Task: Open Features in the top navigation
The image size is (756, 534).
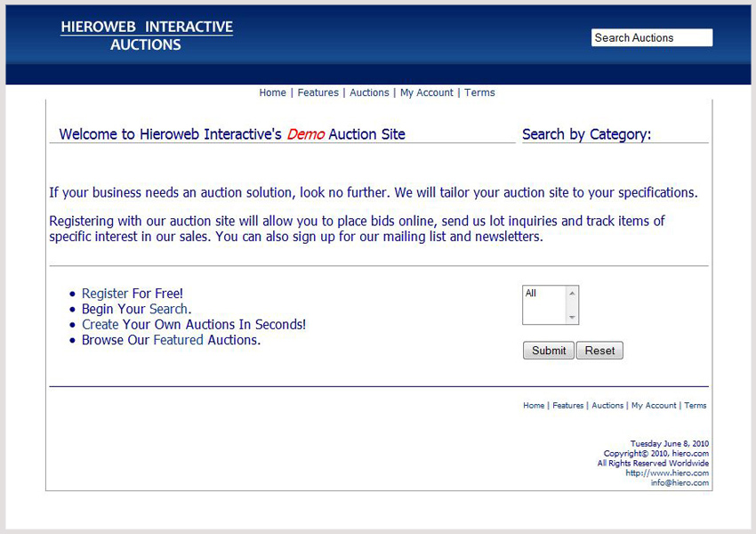Action: click(318, 93)
